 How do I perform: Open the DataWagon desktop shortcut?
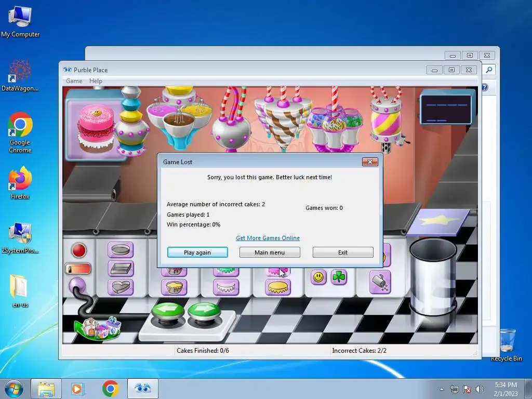click(x=20, y=75)
